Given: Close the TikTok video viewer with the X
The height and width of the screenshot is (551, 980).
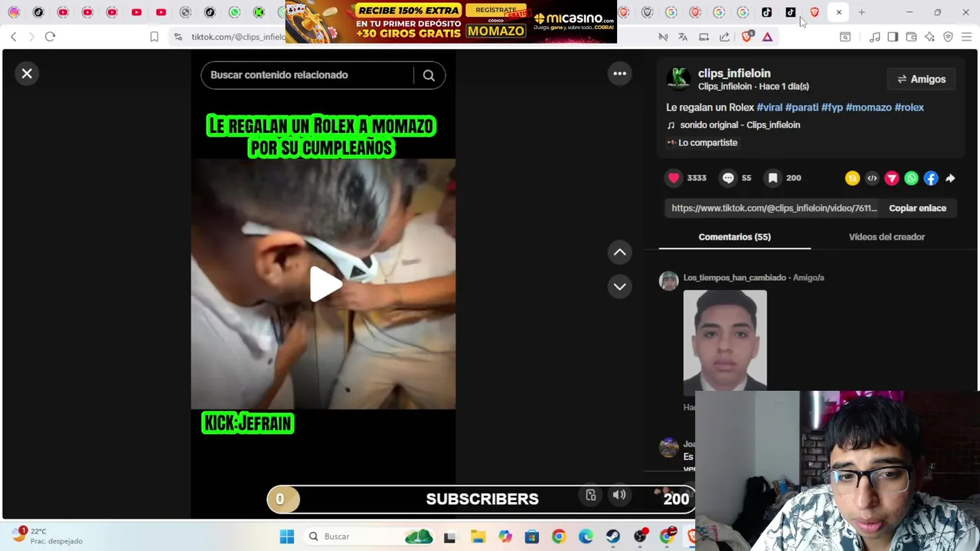Looking at the screenshot, I should tap(27, 73).
